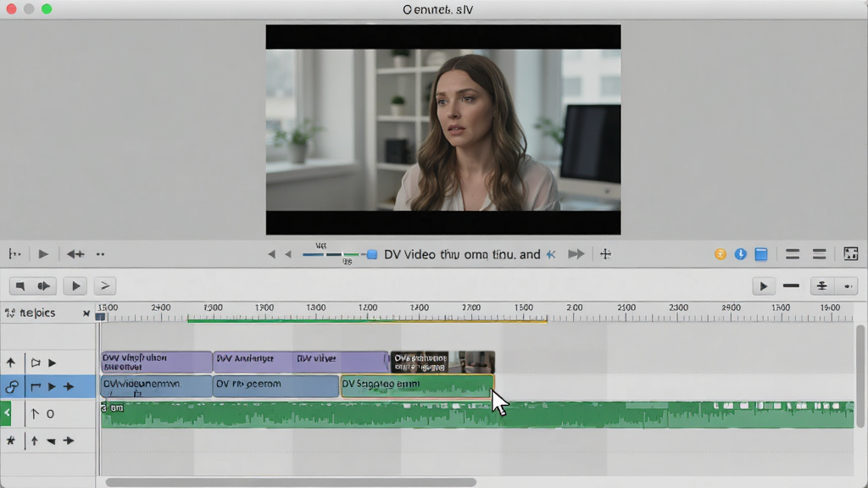
Task: Click the orange circular indicator icon
Action: click(x=721, y=254)
